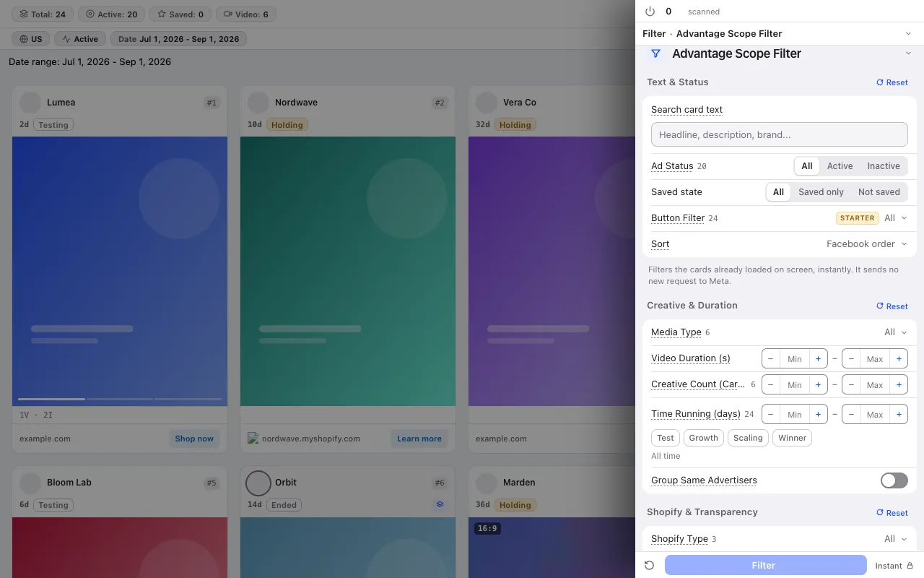Open the Media Type dropdown
The width and height of the screenshot is (924, 578).
[895, 332]
